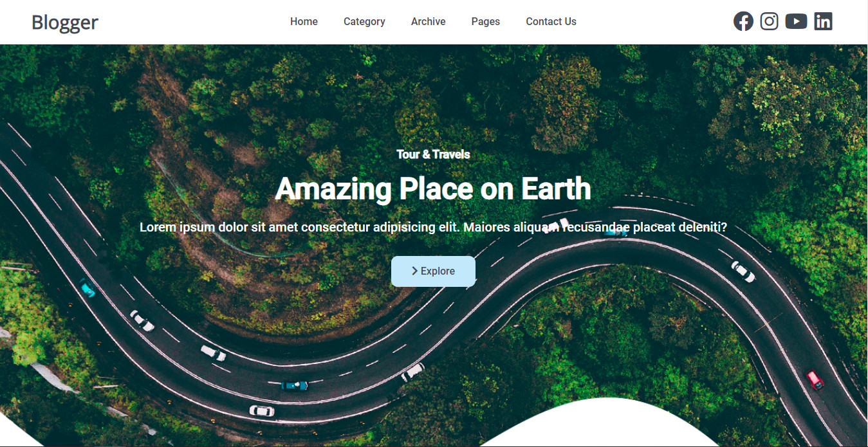Open the YouTube social icon
Image resolution: width=868 pixels, height=447 pixels.
click(x=796, y=21)
